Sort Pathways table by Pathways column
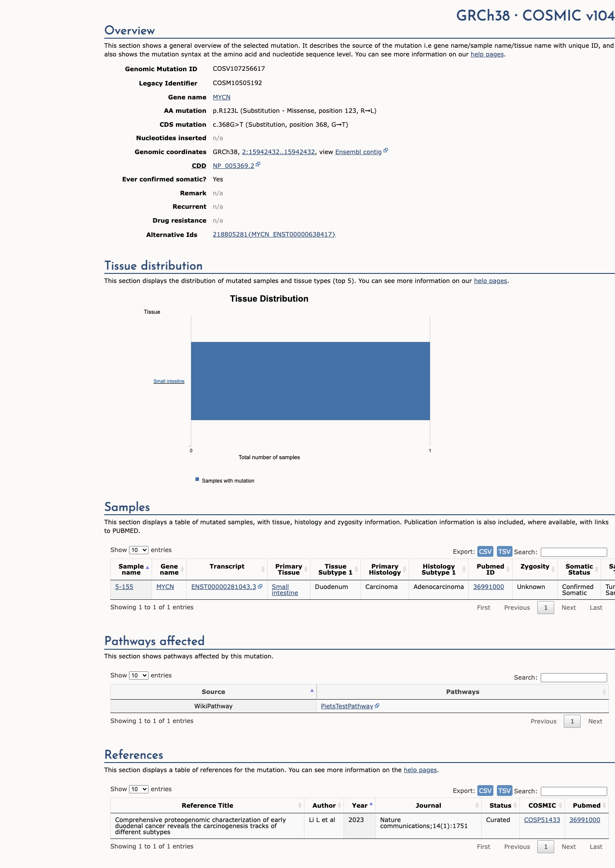Image resolution: width=615 pixels, height=868 pixels. 463,692
